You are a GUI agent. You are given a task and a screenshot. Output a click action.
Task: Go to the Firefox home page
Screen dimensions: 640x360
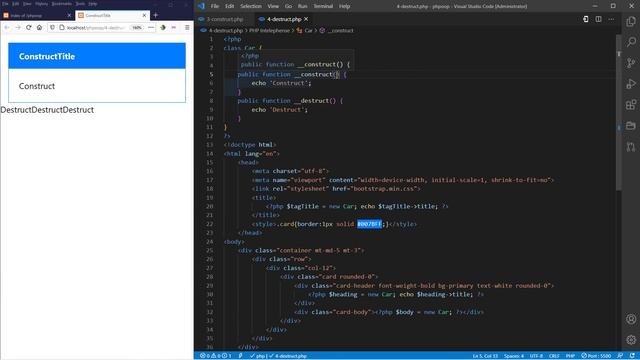39,27
